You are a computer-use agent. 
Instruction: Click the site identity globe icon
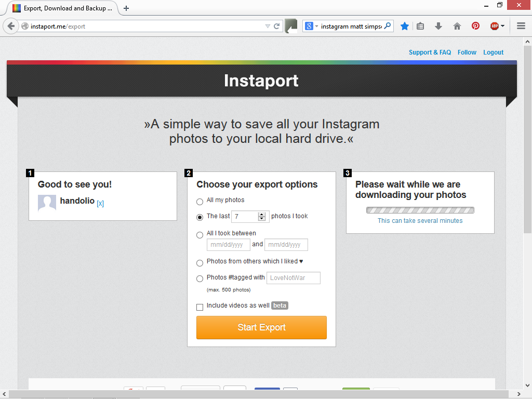[x=25, y=26]
